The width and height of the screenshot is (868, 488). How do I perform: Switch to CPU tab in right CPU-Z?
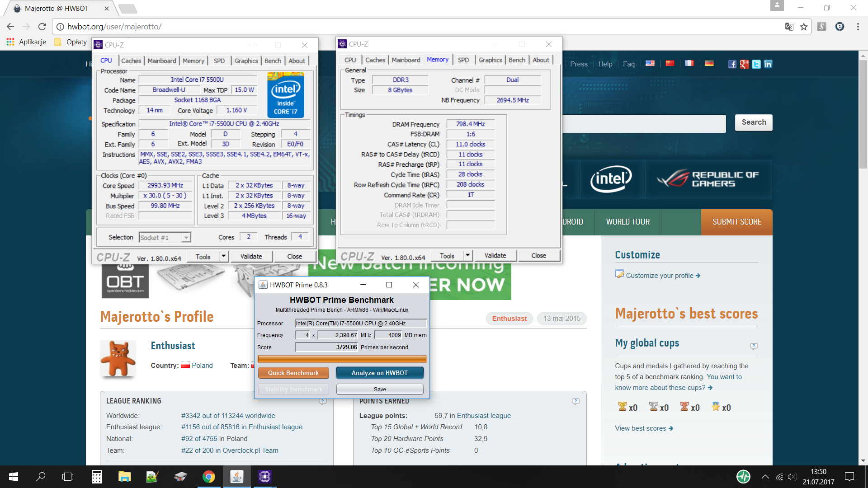350,60
